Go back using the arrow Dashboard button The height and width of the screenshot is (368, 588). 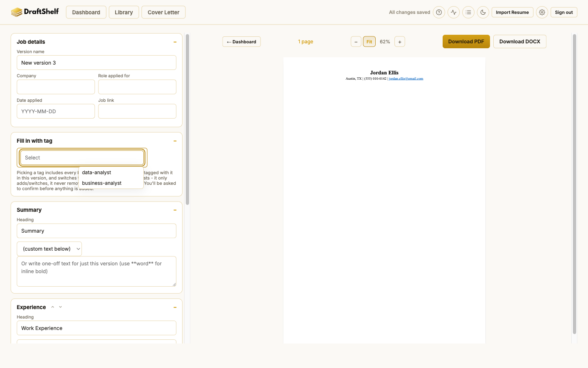tap(242, 42)
